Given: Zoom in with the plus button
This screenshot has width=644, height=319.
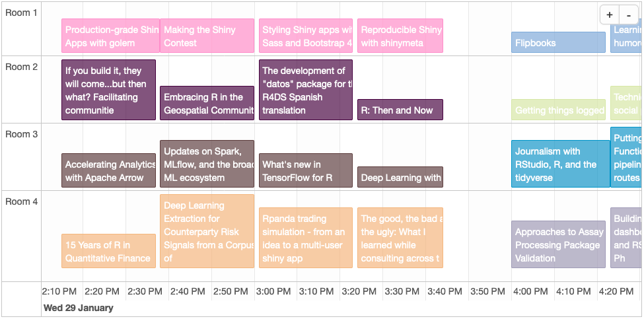Looking at the screenshot, I should click(610, 15).
